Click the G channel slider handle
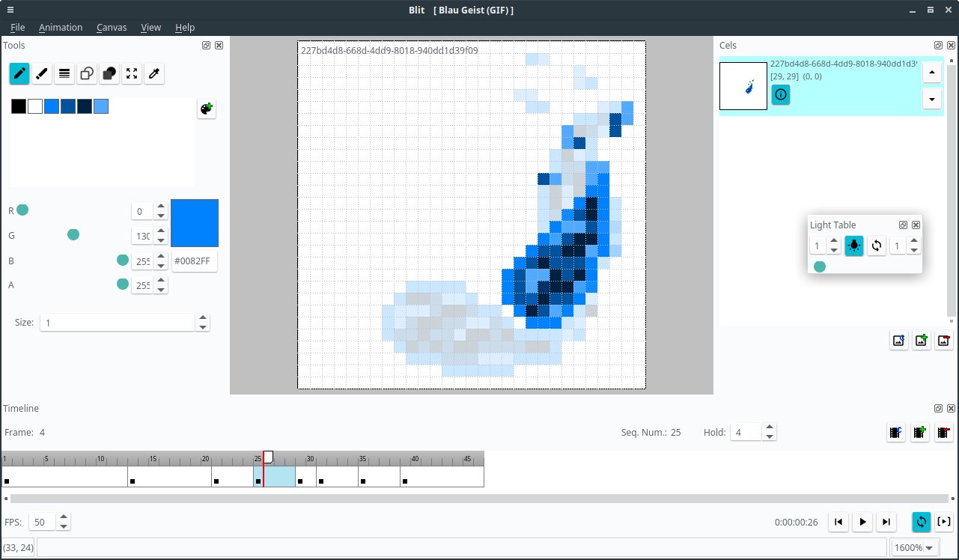 pos(73,234)
